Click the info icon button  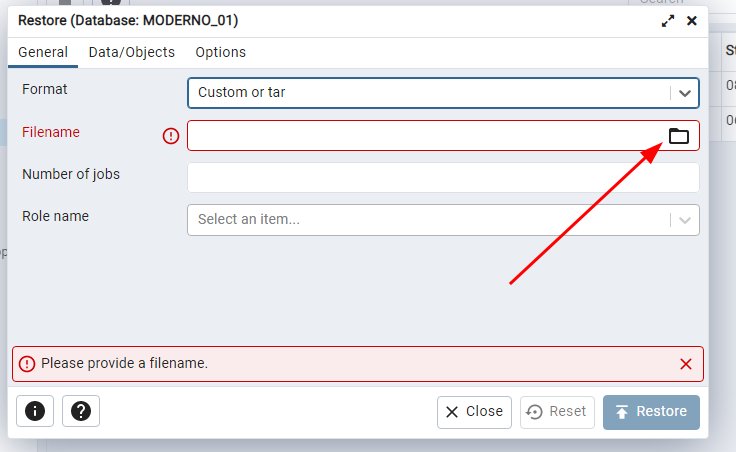[35, 411]
